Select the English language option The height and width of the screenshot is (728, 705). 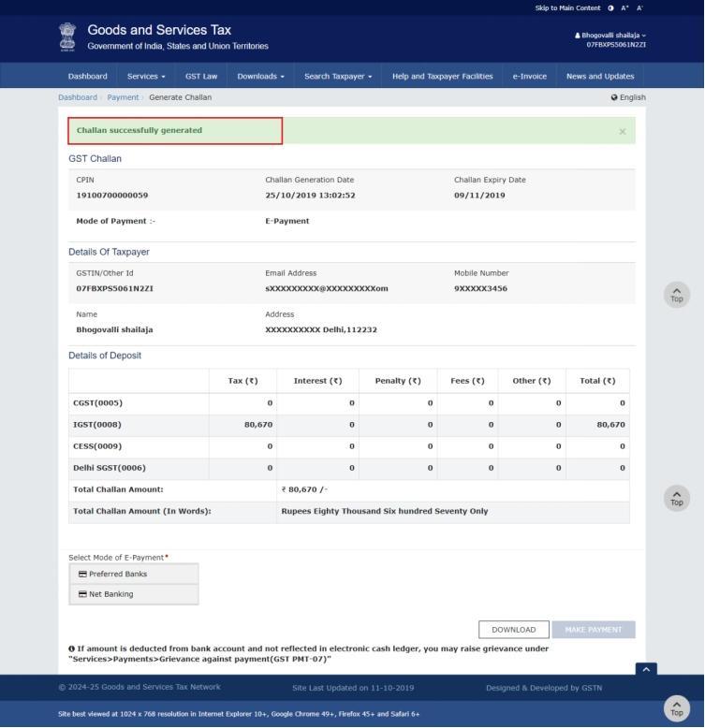click(x=628, y=97)
